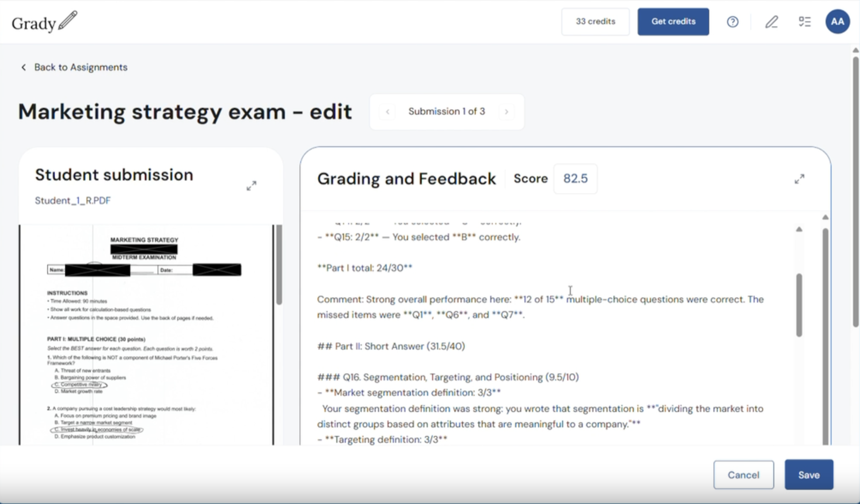
Task: Click 'Marketing strategy exam - edit' title
Action: click(185, 112)
